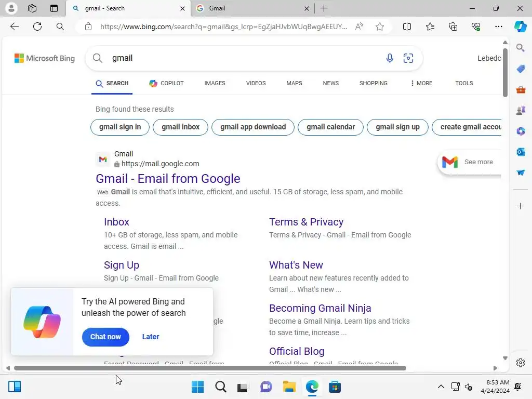The image size is (532, 399).
Task: Select the VIDEOS search tab
Action: click(x=256, y=83)
